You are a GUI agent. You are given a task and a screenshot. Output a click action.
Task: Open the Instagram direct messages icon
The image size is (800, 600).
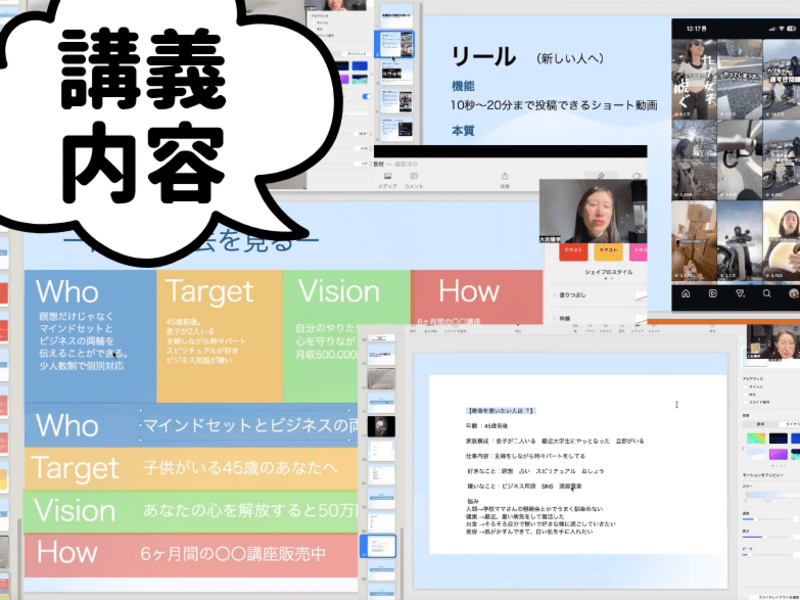tap(740, 294)
